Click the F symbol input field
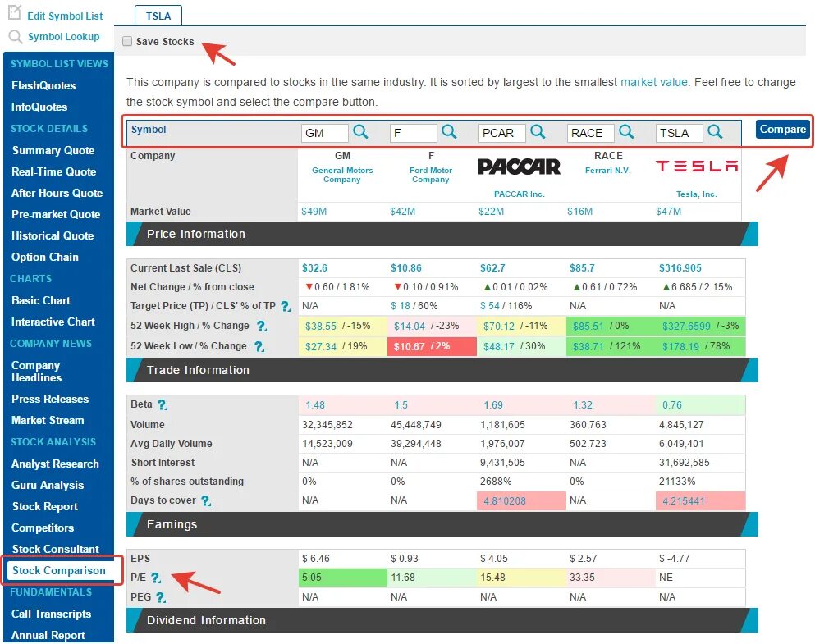 (413, 133)
